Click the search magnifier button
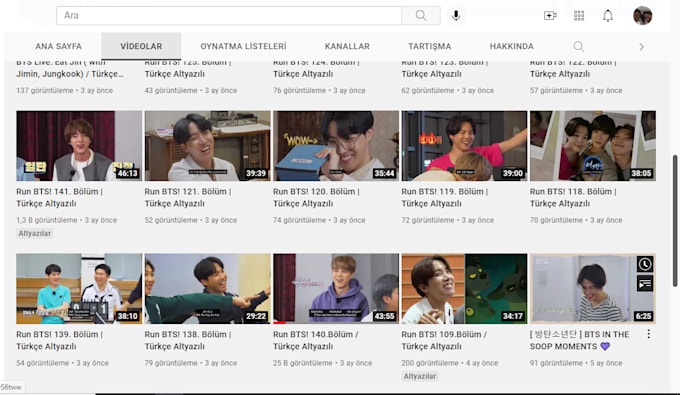This screenshot has width=680, height=395. click(x=421, y=16)
